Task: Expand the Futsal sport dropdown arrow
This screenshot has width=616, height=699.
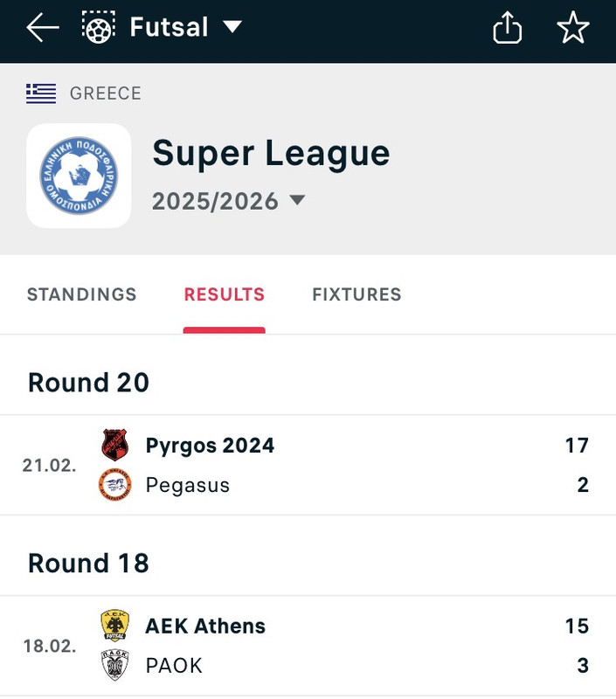Action: tap(232, 27)
